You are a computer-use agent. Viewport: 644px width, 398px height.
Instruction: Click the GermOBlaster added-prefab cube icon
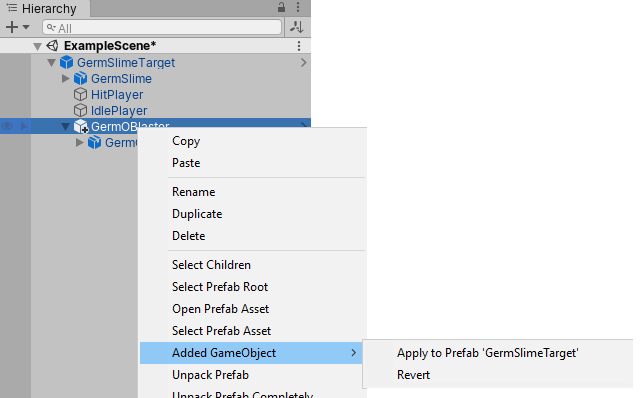pos(81,127)
